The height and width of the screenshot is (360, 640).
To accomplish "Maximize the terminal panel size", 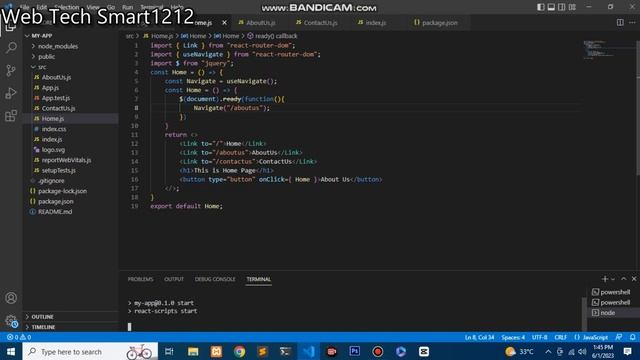I will (623, 279).
